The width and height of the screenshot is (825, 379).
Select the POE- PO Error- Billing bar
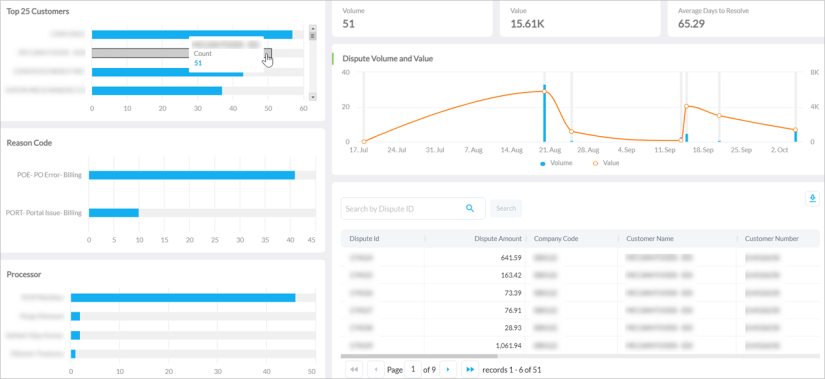pyautogui.click(x=192, y=175)
